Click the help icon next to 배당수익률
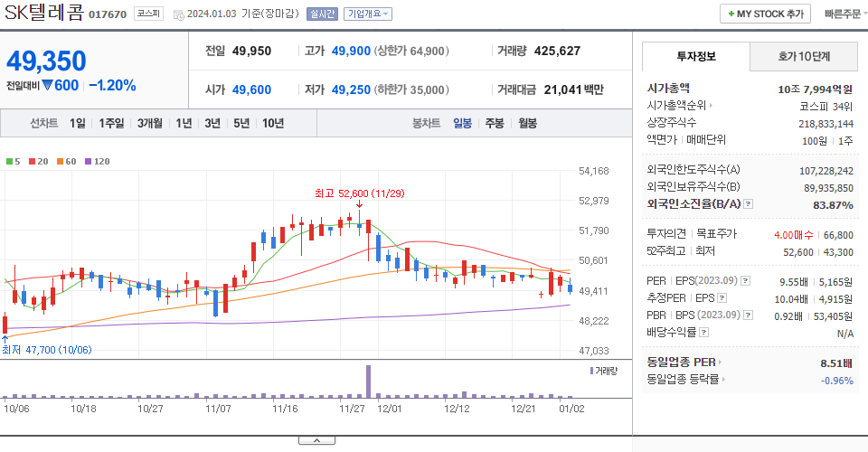The image size is (868, 452). [703, 333]
